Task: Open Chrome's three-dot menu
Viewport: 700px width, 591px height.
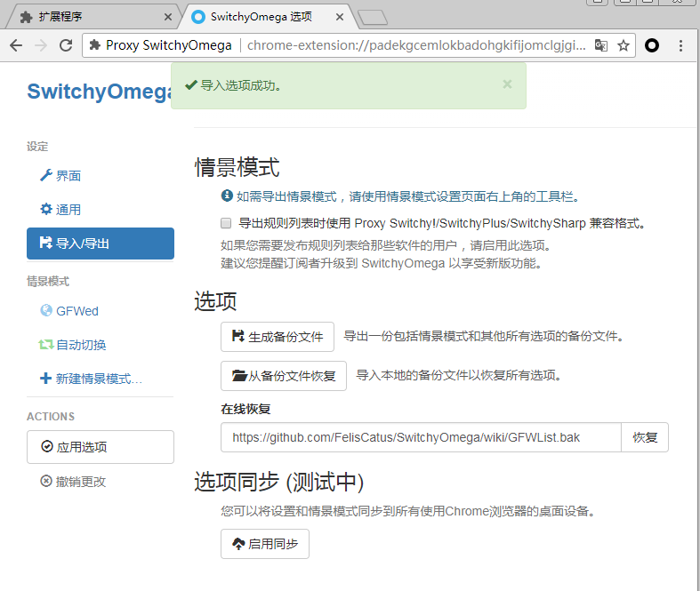Action: [680, 45]
